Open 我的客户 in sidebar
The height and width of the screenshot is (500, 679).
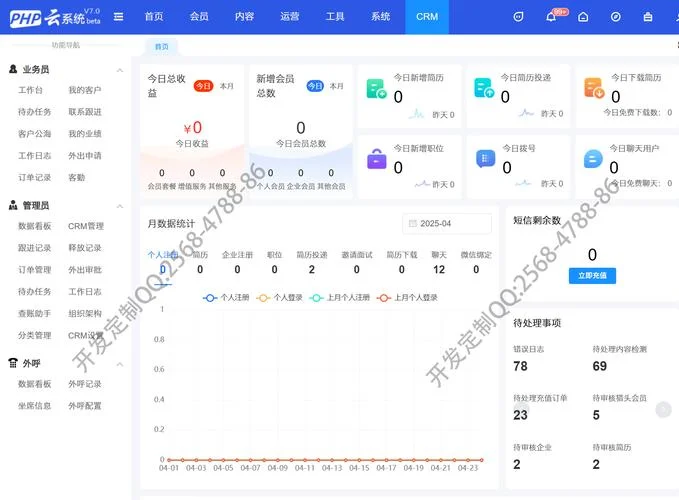point(84,90)
